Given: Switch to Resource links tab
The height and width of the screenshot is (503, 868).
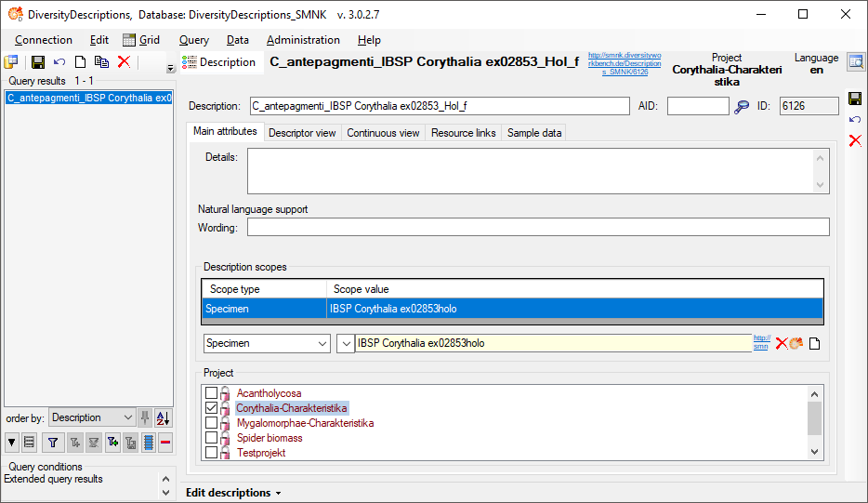Looking at the screenshot, I should 464,133.
